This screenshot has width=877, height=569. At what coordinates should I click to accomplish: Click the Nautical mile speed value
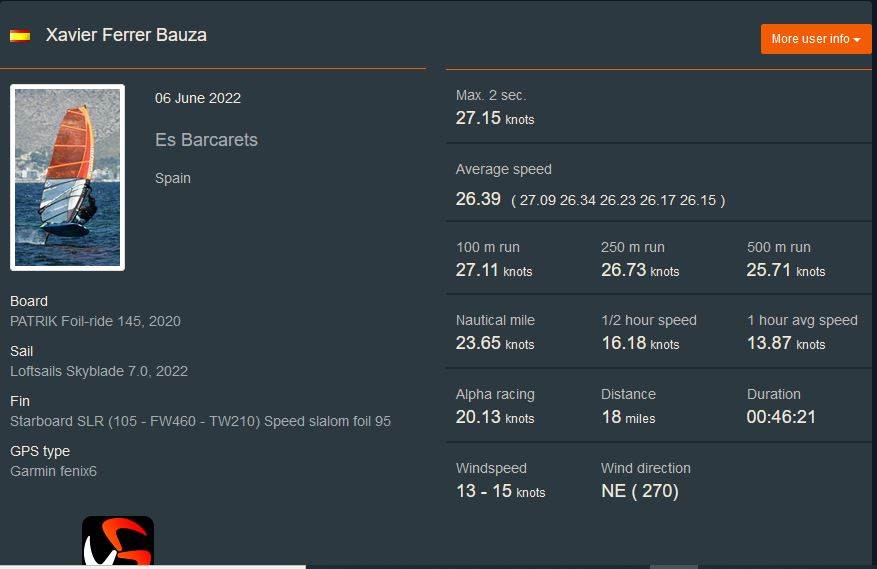pyautogui.click(x=494, y=343)
